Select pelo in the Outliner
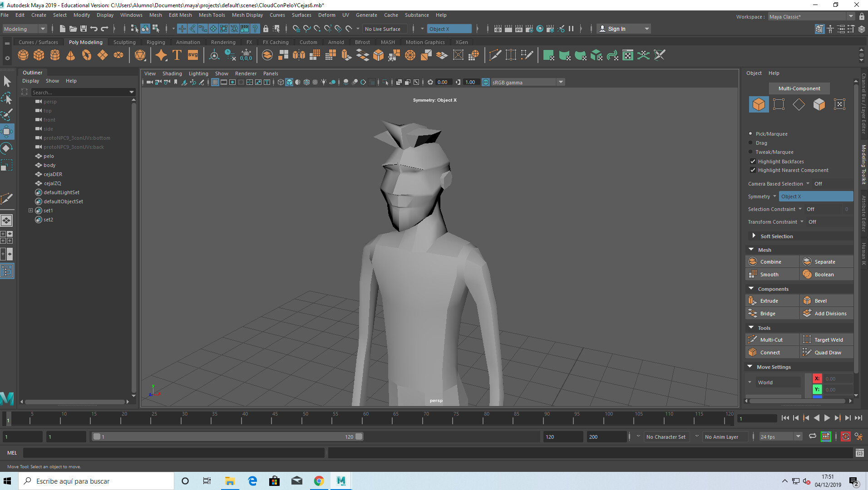This screenshot has height=490, width=868. click(x=49, y=156)
